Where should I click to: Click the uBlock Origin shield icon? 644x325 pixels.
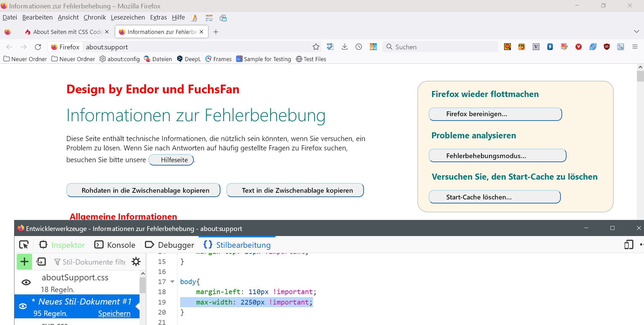point(606,47)
